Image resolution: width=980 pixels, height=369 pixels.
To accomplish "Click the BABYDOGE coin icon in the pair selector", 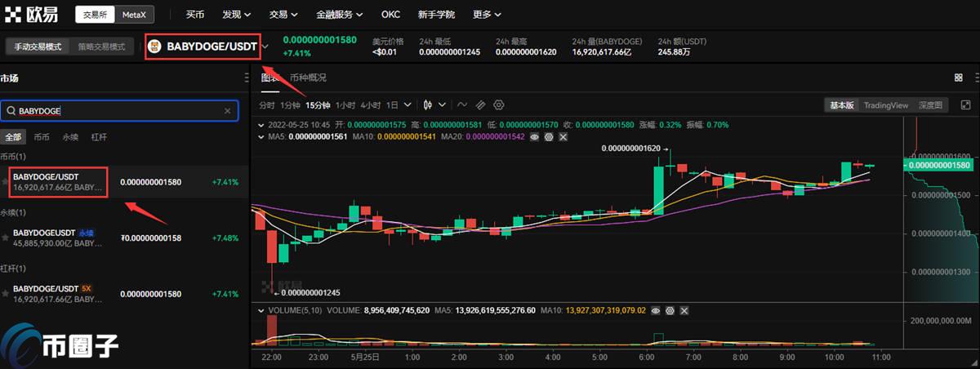I will [x=155, y=47].
